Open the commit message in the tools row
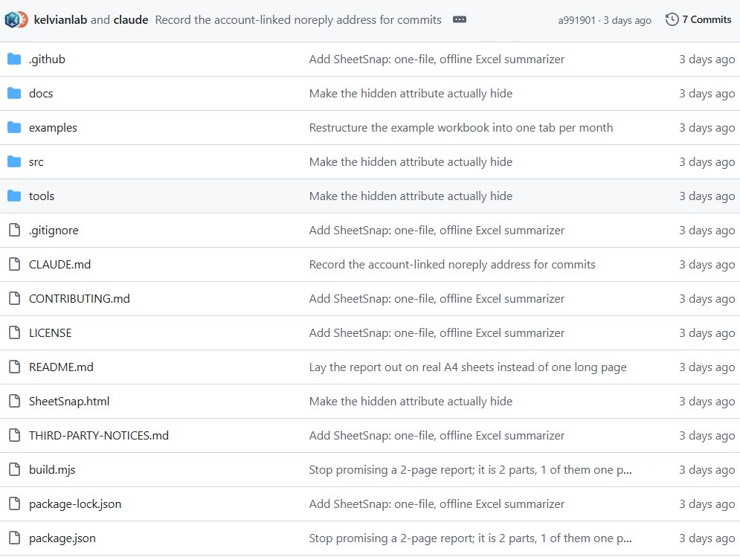 pyautogui.click(x=411, y=196)
